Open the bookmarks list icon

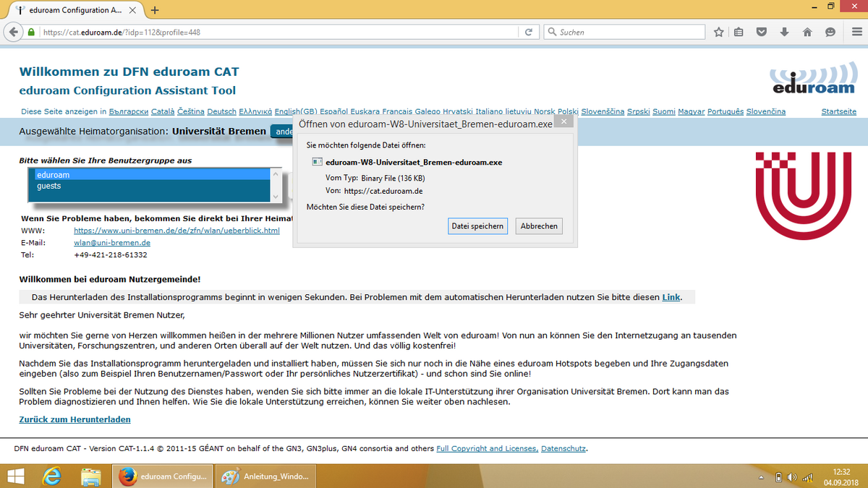coord(739,33)
